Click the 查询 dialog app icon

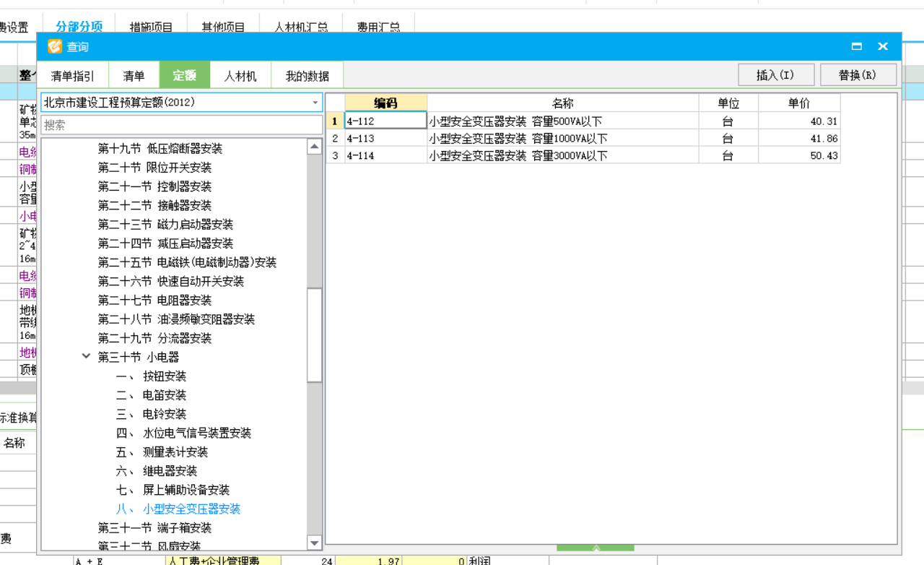pyautogui.click(x=55, y=46)
